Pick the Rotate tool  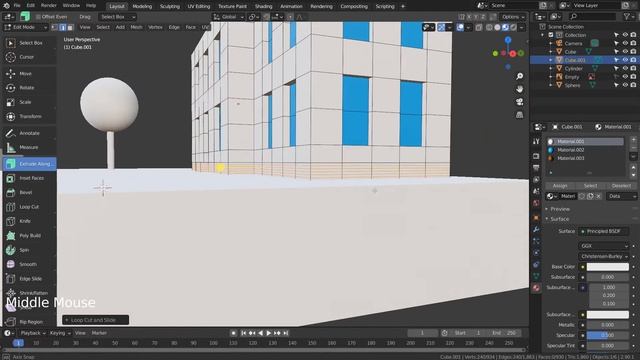29,88
